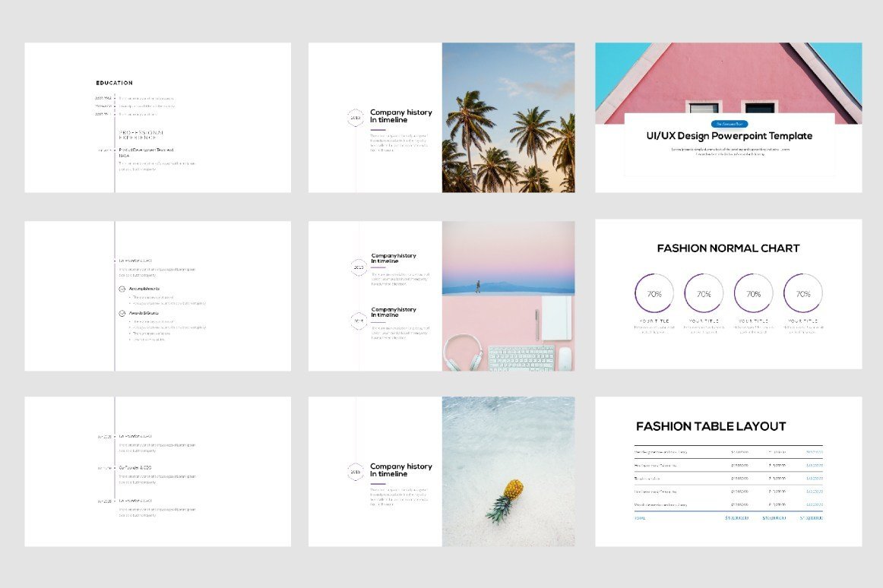
Task: Select the Awards & Grants label text
Action: coord(144,313)
